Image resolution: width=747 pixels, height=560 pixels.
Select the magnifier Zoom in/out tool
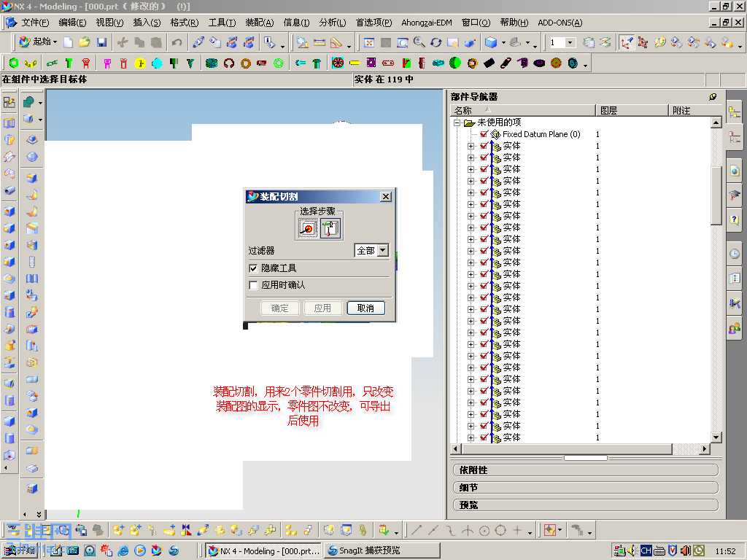click(419, 42)
